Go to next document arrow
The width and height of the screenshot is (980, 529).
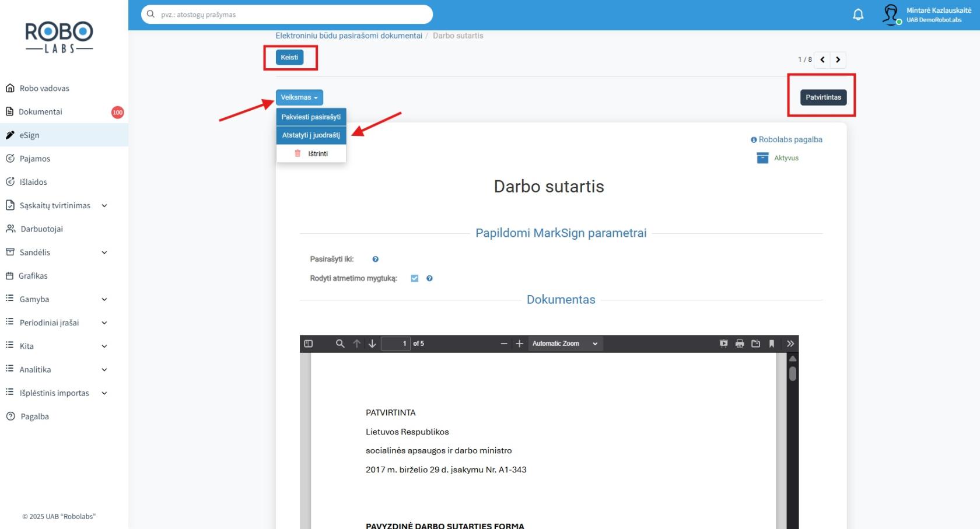pos(838,59)
